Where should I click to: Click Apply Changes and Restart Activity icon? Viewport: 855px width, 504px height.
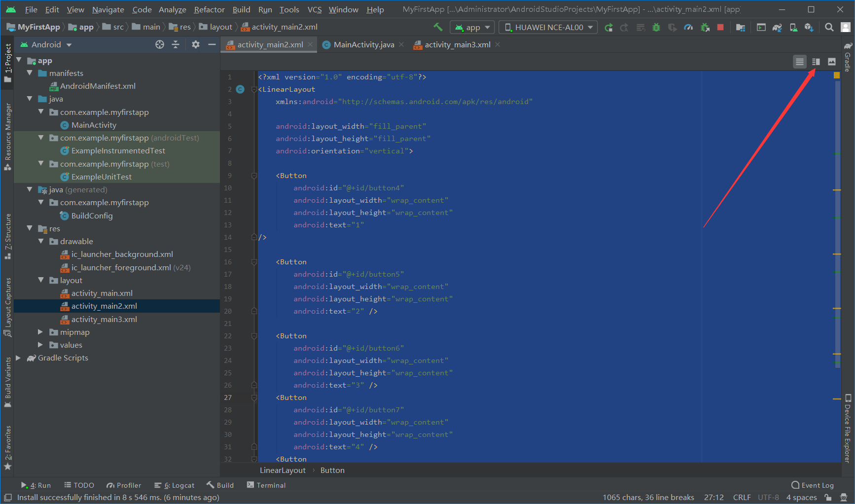pyautogui.click(x=624, y=27)
